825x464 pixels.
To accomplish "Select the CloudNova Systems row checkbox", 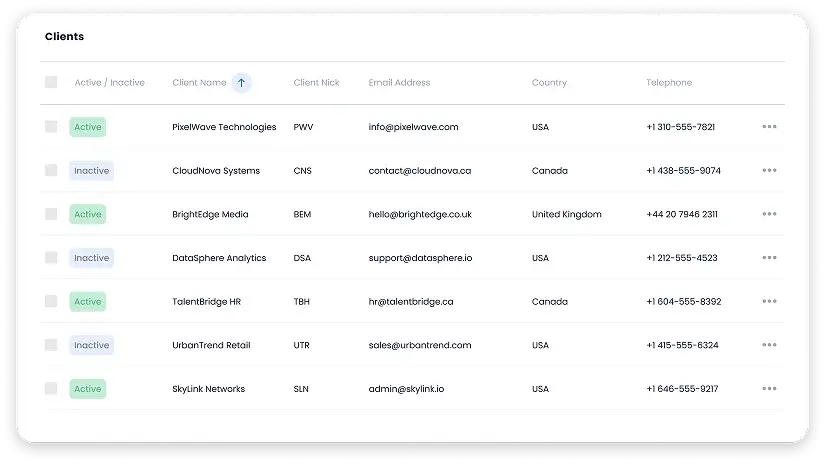I will coord(51,170).
